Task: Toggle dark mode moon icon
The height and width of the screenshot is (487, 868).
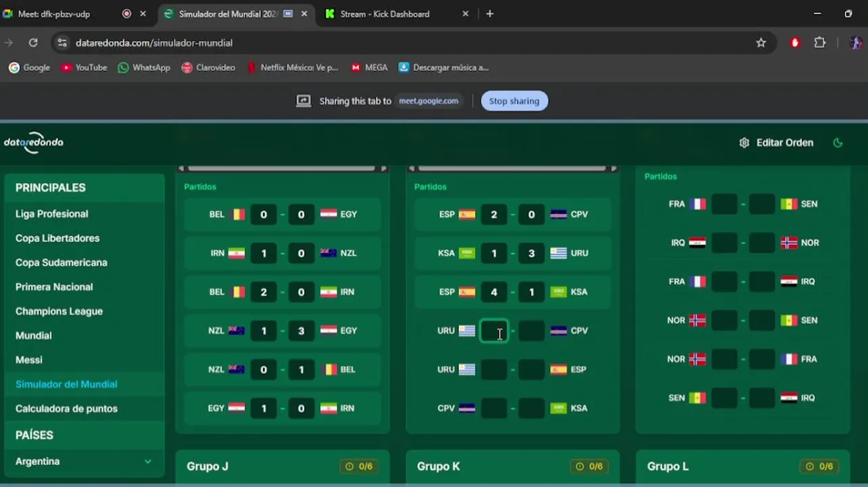Action: (x=838, y=143)
